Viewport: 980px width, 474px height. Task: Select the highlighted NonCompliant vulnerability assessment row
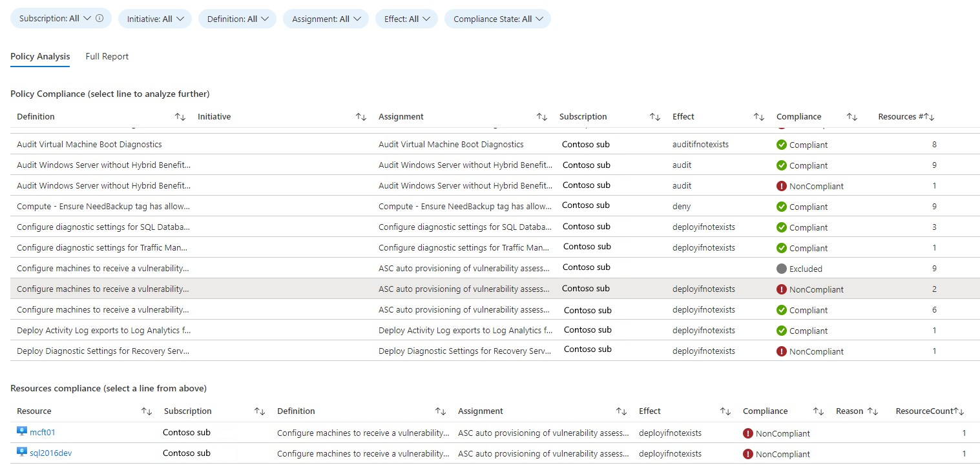point(452,289)
